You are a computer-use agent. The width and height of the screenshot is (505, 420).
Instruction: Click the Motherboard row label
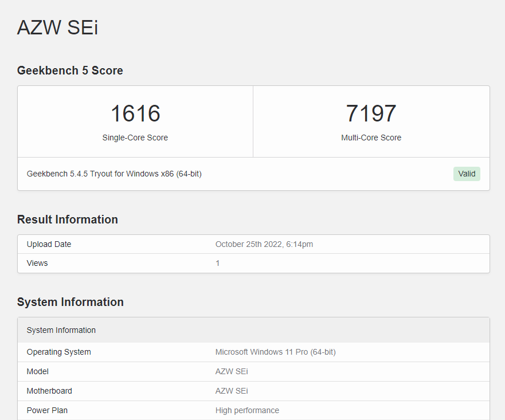tap(49, 391)
